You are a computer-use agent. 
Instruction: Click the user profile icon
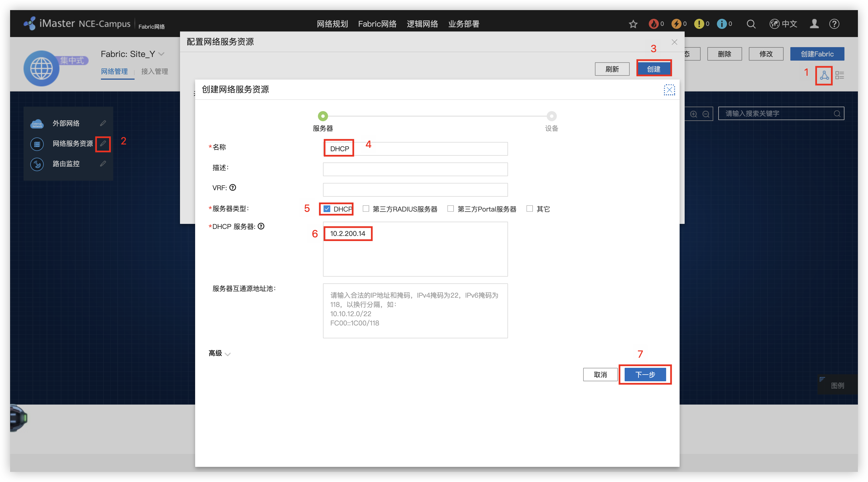tap(814, 24)
